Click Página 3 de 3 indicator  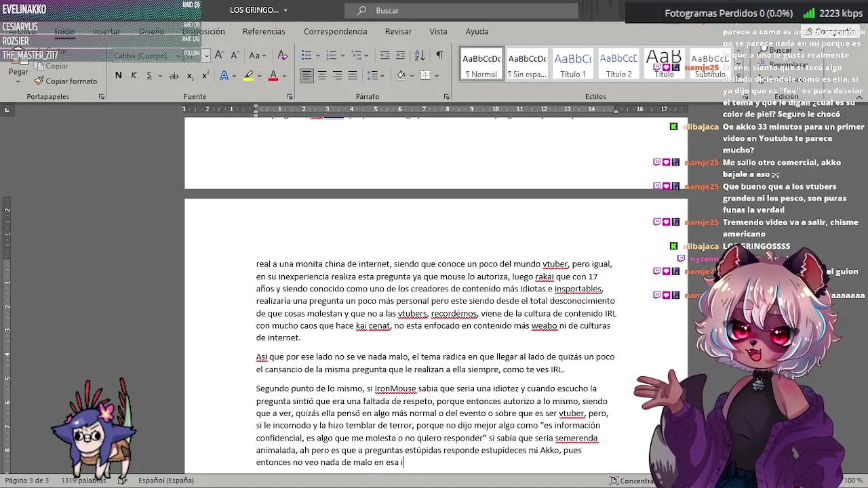tap(27, 480)
